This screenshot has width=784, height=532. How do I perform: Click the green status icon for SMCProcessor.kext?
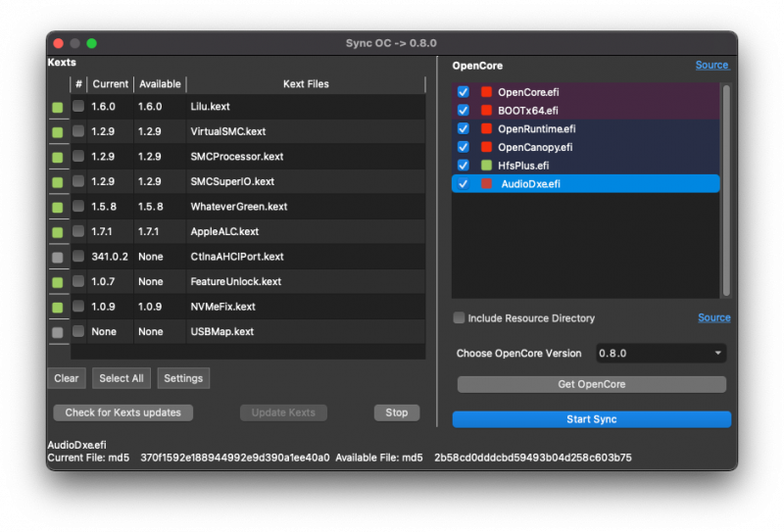pos(58,158)
